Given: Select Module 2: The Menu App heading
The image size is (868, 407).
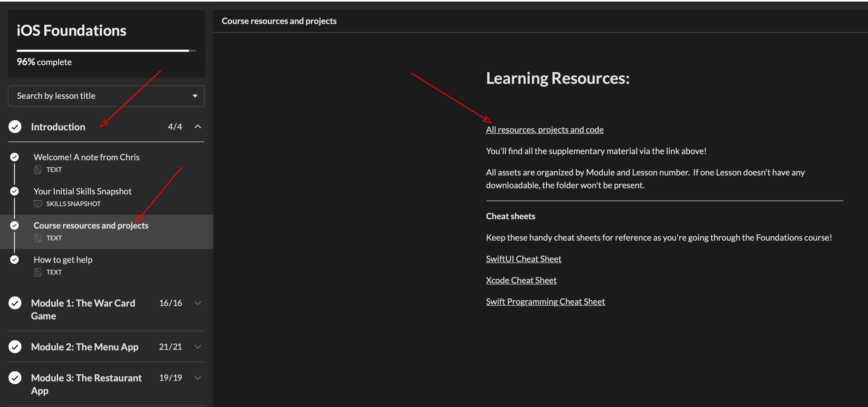Looking at the screenshot, I should 84,347.
